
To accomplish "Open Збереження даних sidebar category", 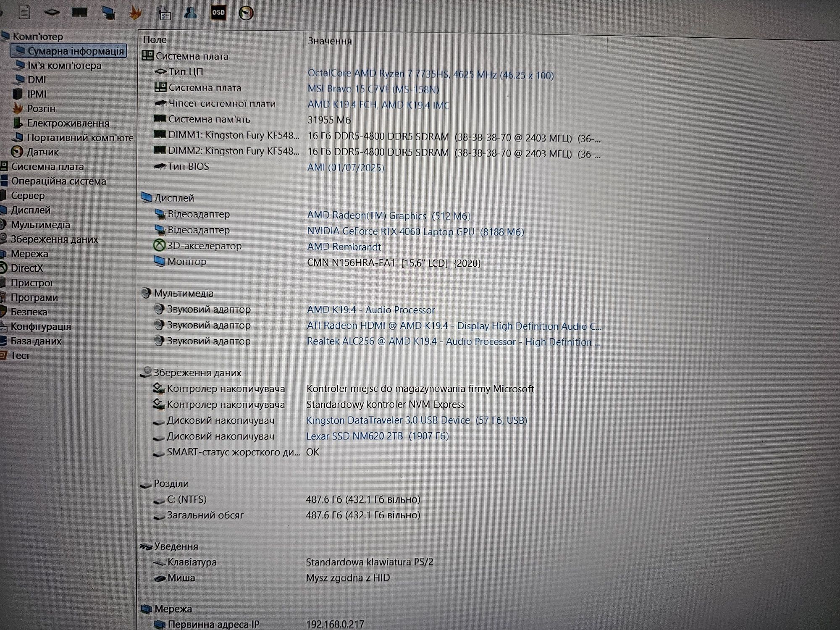I will (x=49, y=239).
